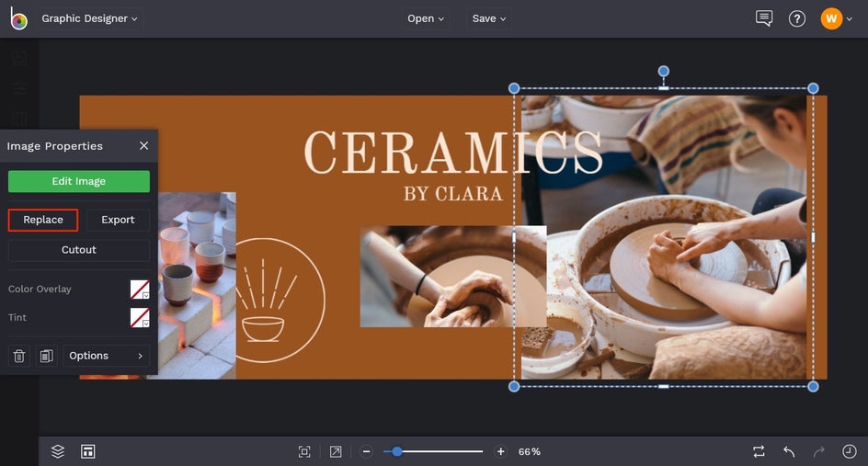Select the circular bowl logo graphic

pos(280,300)
